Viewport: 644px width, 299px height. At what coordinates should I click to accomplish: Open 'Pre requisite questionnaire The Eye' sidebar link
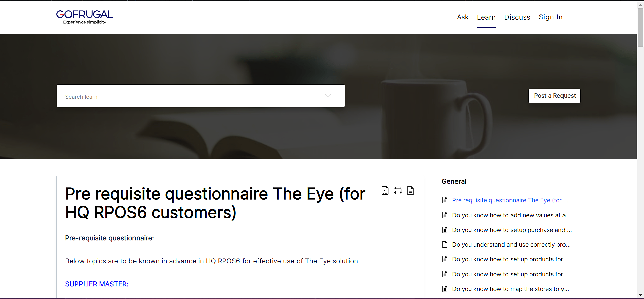coord(510,200)
